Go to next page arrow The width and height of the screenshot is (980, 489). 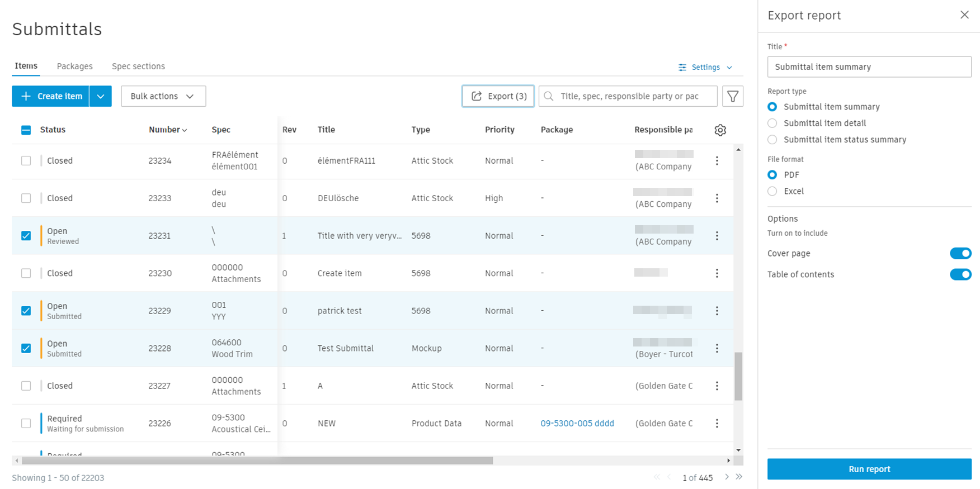tap(727, 477)
